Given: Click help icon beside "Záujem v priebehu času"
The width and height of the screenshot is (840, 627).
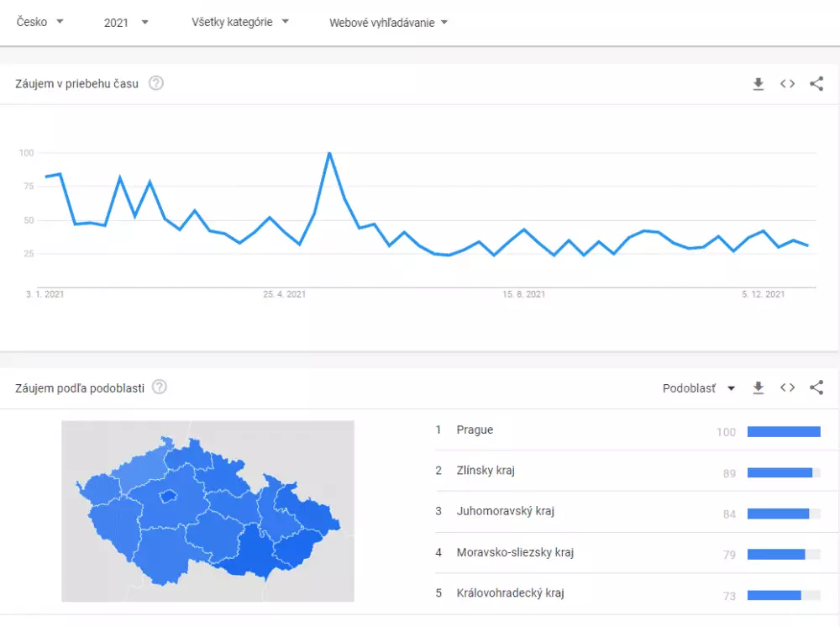Looking at the screenshot, I should 155,83.
